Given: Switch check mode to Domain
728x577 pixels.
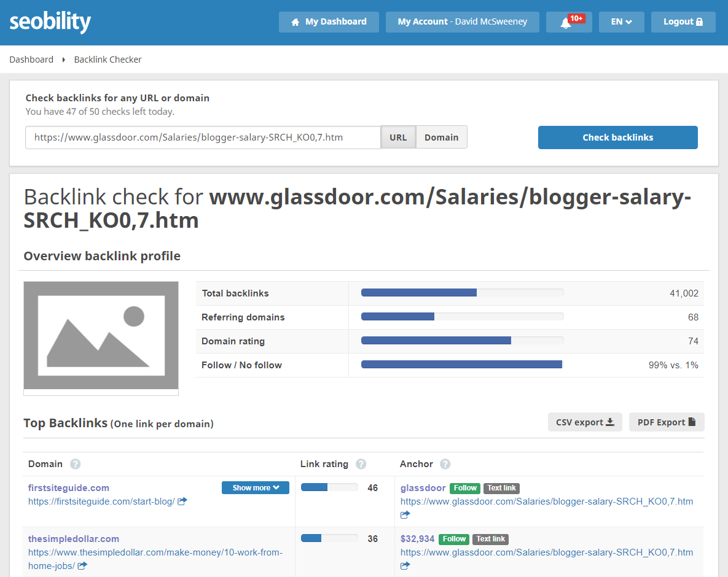Looking at the screenshot, I should (x=441, y=137).
